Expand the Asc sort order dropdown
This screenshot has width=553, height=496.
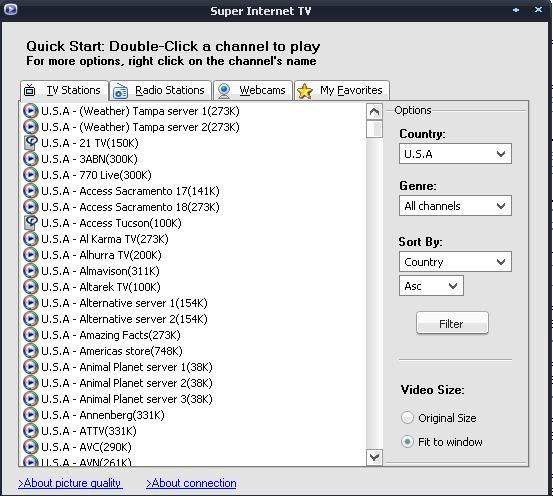(x=431, y=285)
